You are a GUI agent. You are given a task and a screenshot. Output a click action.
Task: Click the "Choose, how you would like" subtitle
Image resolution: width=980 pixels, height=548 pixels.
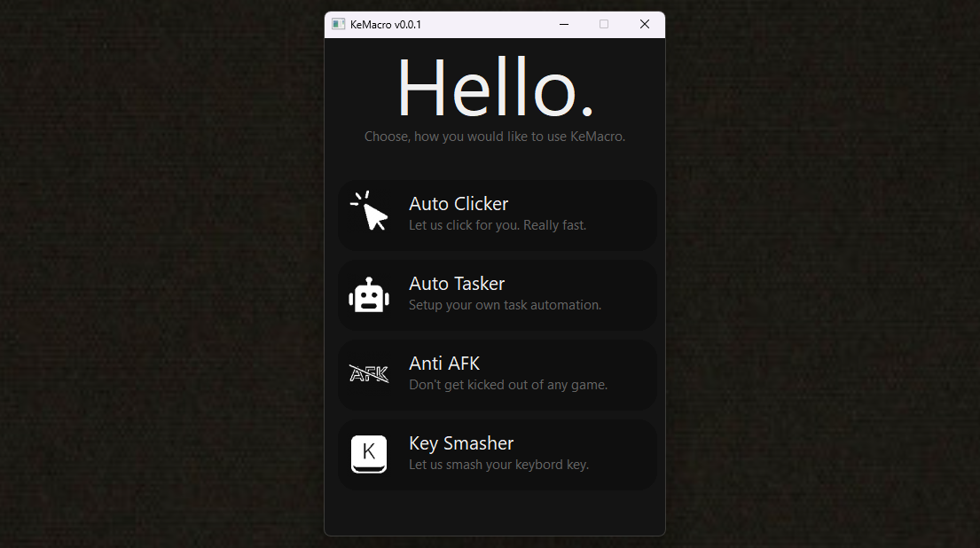(494, 137)
